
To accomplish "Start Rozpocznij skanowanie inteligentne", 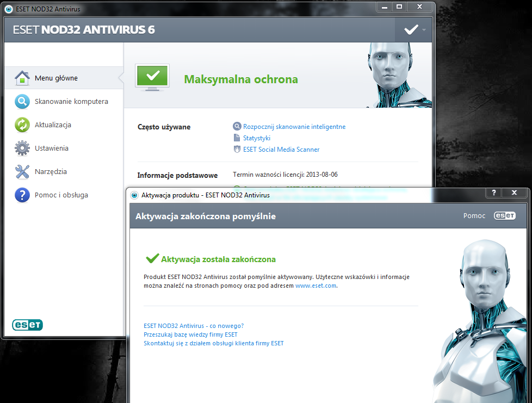I will [294, 127].
